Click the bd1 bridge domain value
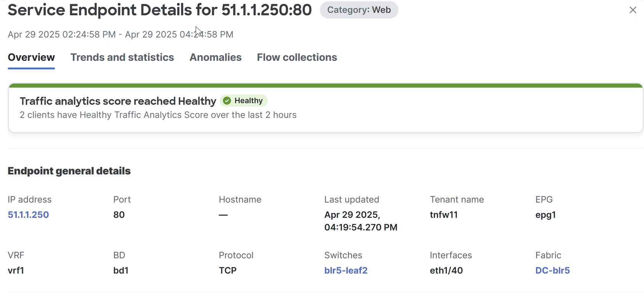Image resolution: width=644 pixels, height=299 pixels. point(121,270)
